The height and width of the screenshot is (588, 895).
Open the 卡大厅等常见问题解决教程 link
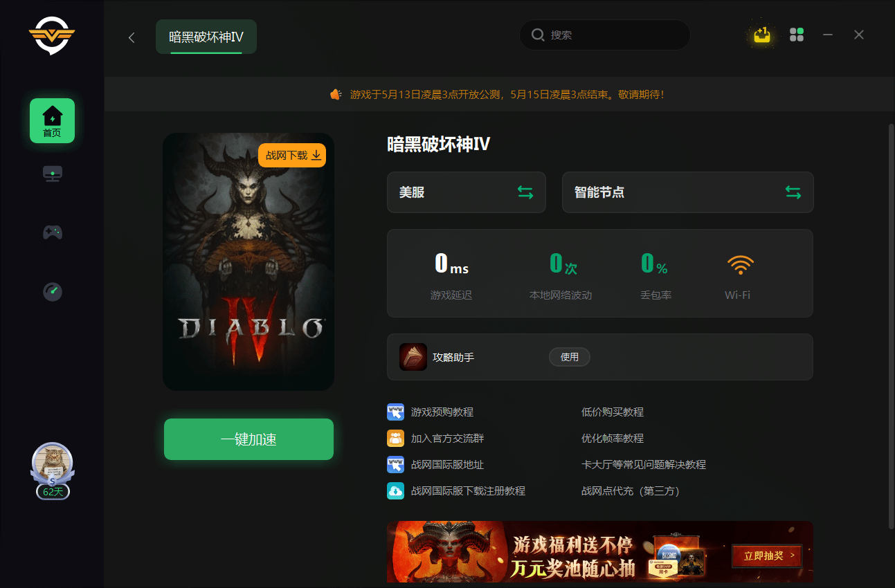pos(644,464)
